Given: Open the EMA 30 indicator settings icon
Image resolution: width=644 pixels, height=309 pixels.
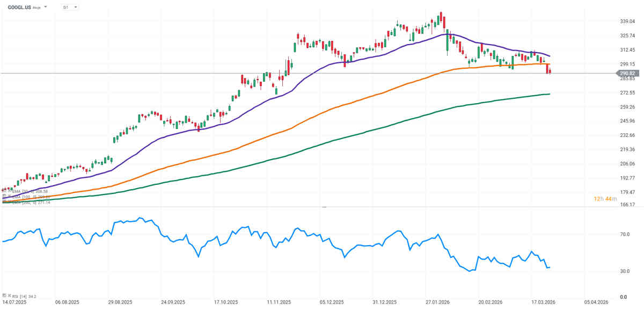Looking at the screenshot, I should point(4,191).
